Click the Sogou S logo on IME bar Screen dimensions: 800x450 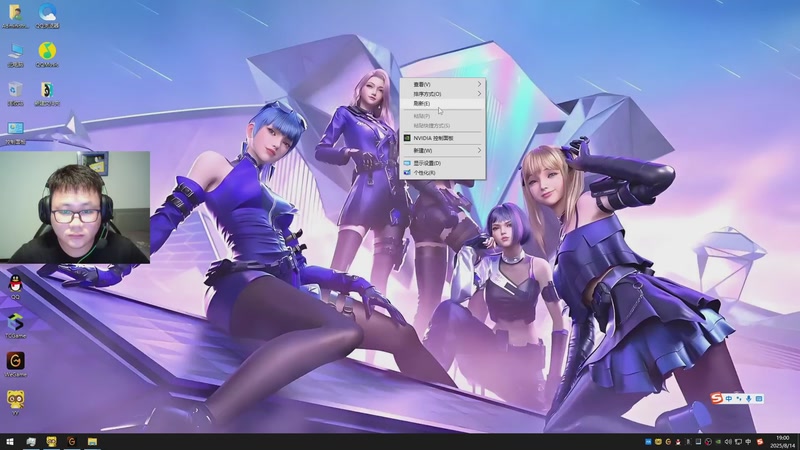[x=717, y=398]
